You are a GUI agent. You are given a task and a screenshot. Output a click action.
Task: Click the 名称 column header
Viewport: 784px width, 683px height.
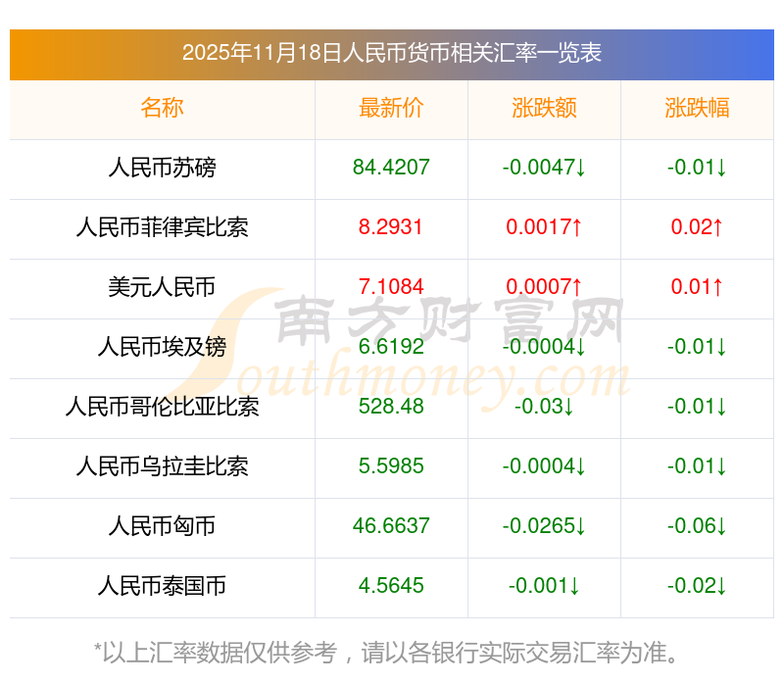coord(162,108)
